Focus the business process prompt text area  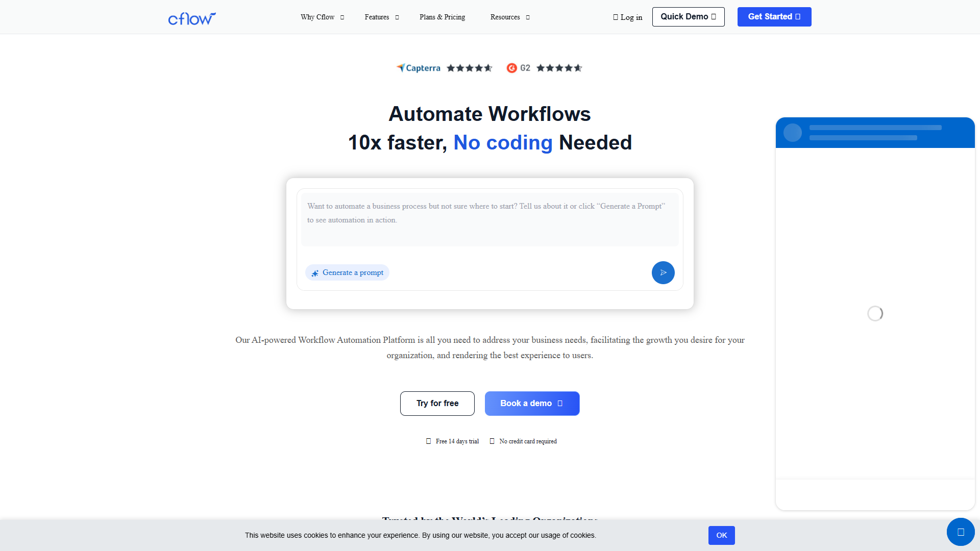[x=490, y=219]
